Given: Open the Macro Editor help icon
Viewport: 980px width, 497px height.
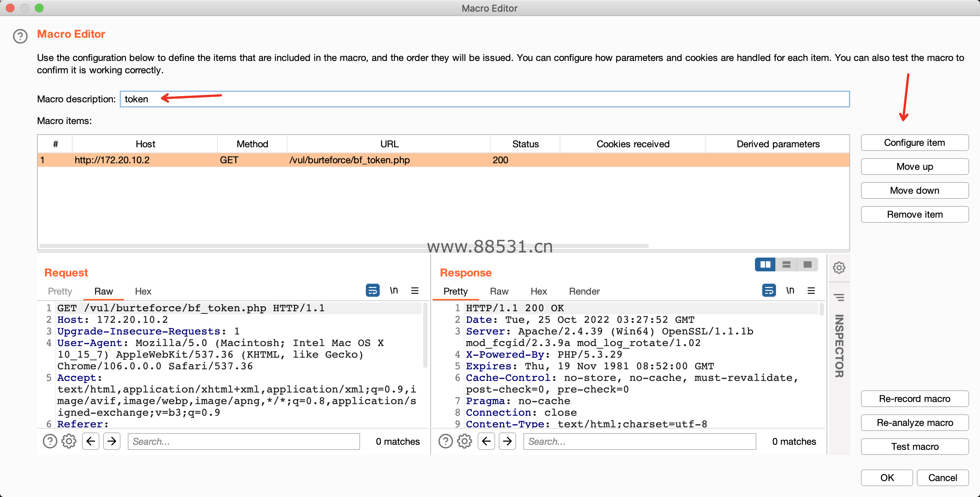Looking at the screenshot, I should tap(20, 36).
